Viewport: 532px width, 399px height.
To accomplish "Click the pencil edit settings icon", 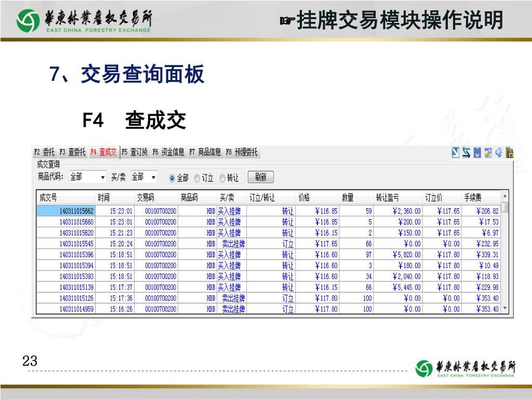I will [488, 152].
